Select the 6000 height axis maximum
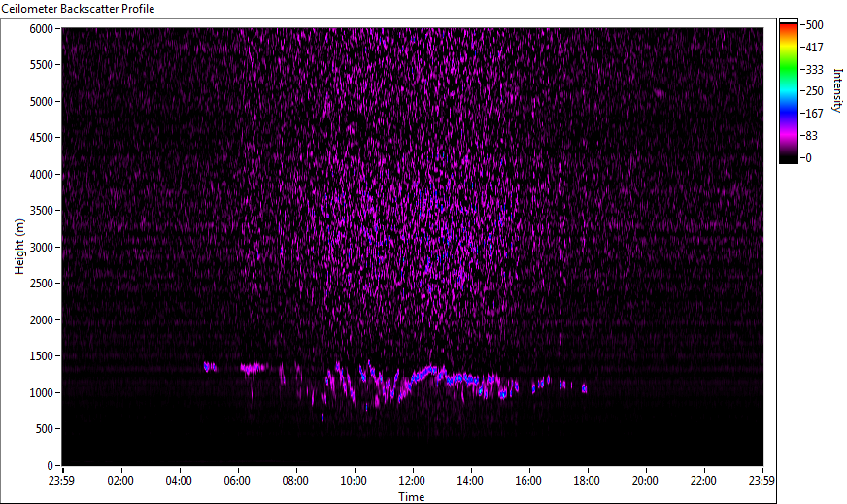Viewport: 847px width, 504px height. pos(41,29)
